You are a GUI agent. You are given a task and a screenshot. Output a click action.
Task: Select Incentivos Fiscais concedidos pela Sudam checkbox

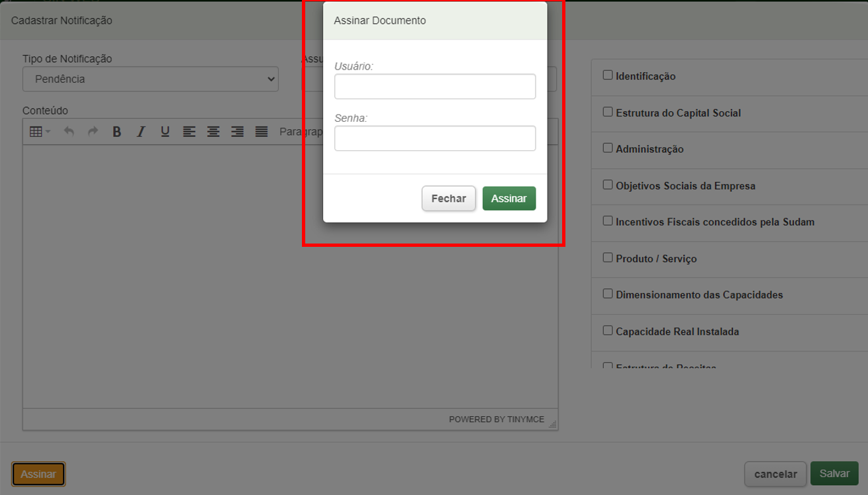[x=607, y=221]
